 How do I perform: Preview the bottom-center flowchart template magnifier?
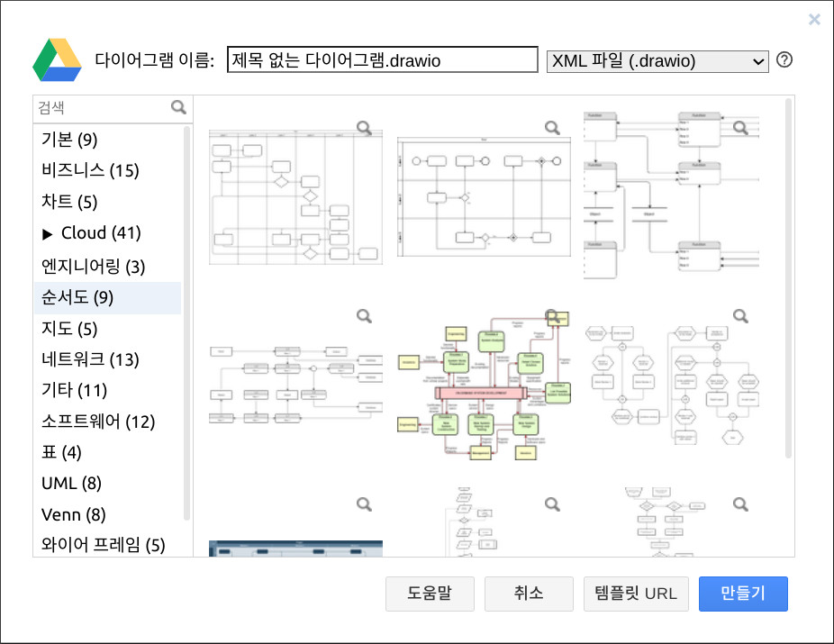point(552,504)
